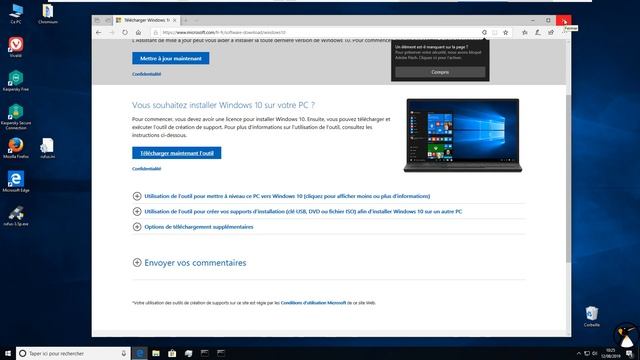Click Compris in the Flash blocked popup
Screen dimensions: 640x360
click(440, 72)
